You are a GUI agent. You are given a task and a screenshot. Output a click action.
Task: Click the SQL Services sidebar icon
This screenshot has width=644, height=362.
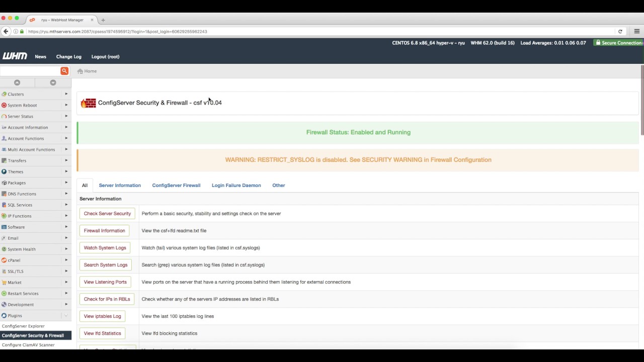point(4,205)
